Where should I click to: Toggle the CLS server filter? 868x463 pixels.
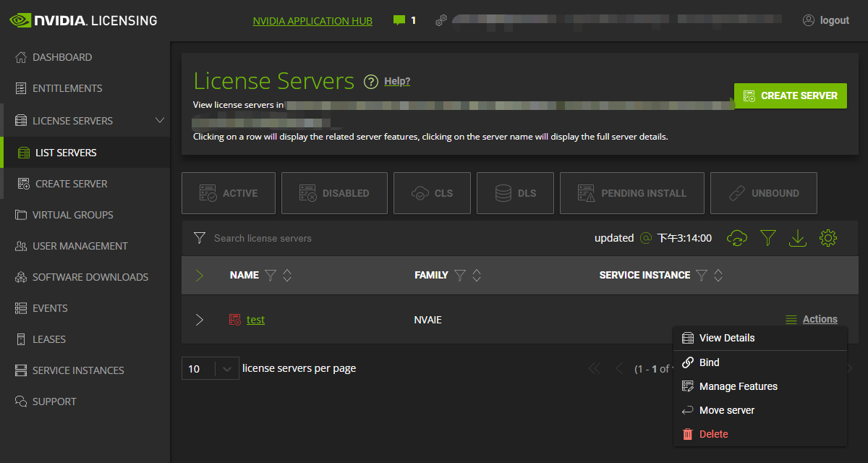[x=432, y=193]
